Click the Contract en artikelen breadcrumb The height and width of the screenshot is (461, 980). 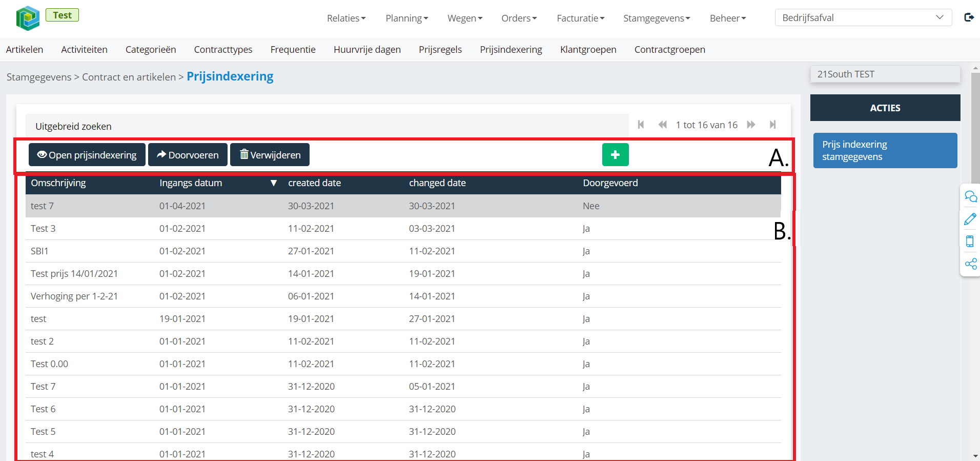(x=129, y=77)
